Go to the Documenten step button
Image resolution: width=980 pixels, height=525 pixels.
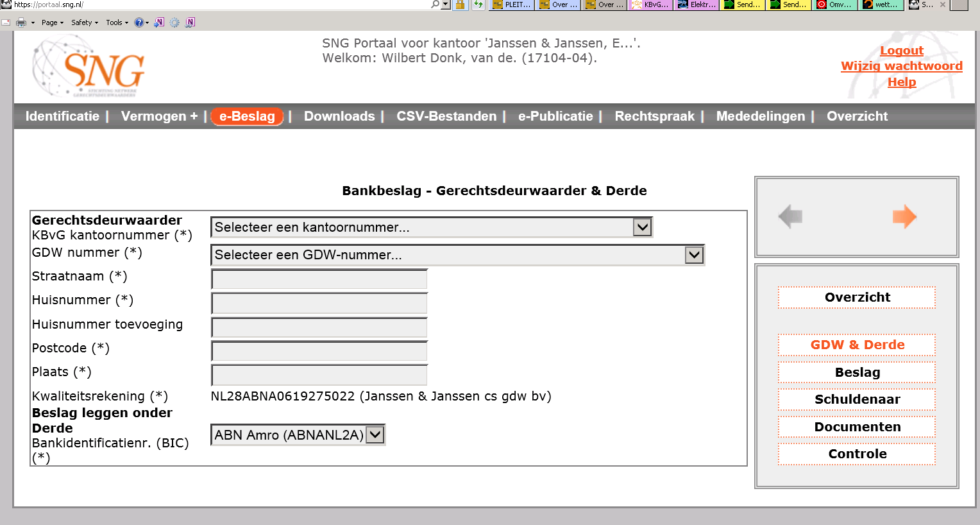point(857,427)
